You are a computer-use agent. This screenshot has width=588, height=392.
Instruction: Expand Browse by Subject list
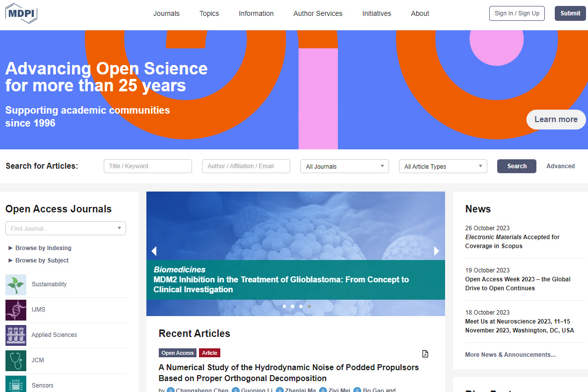point(42,261)
